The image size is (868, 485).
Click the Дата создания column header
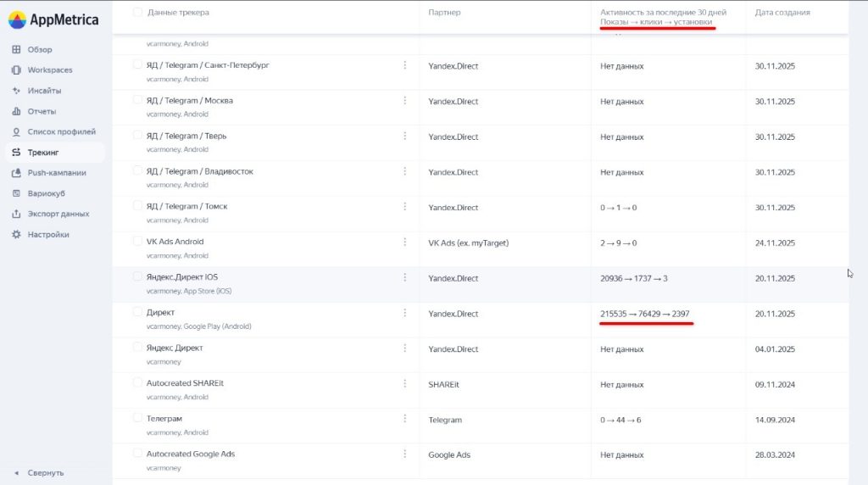[782, 12]
